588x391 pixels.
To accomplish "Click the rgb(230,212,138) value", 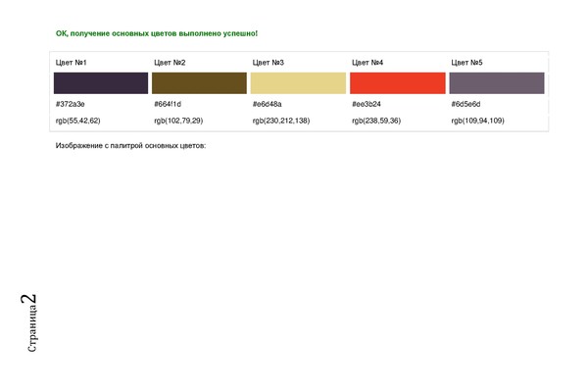I will (x=281, y=121).
